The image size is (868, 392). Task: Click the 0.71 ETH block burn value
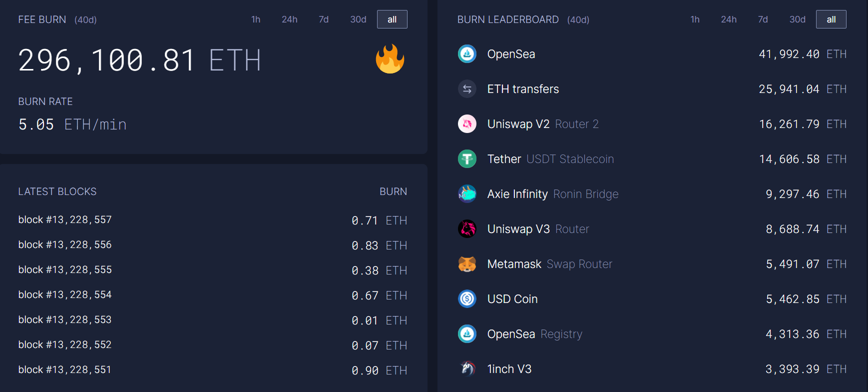click(380, 220)
